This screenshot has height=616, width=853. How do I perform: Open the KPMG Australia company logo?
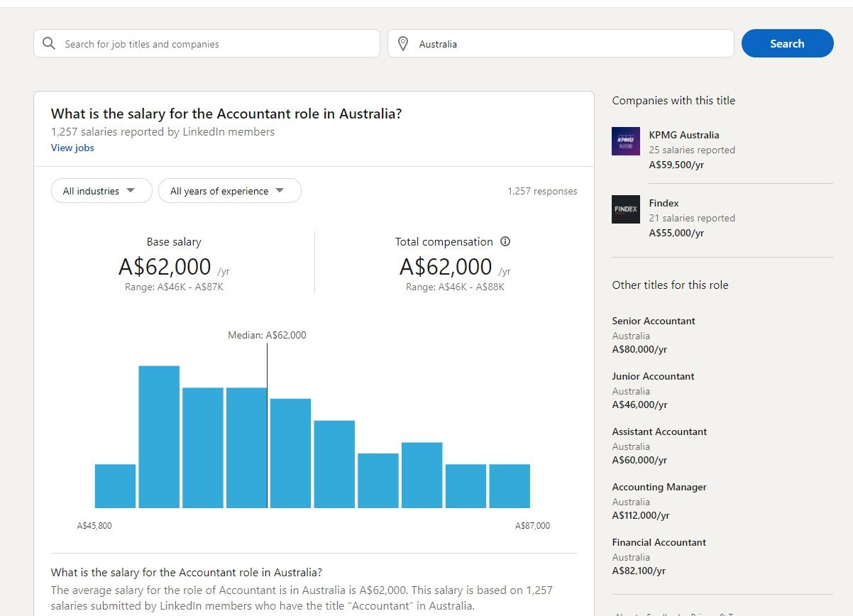coord(625,141)
